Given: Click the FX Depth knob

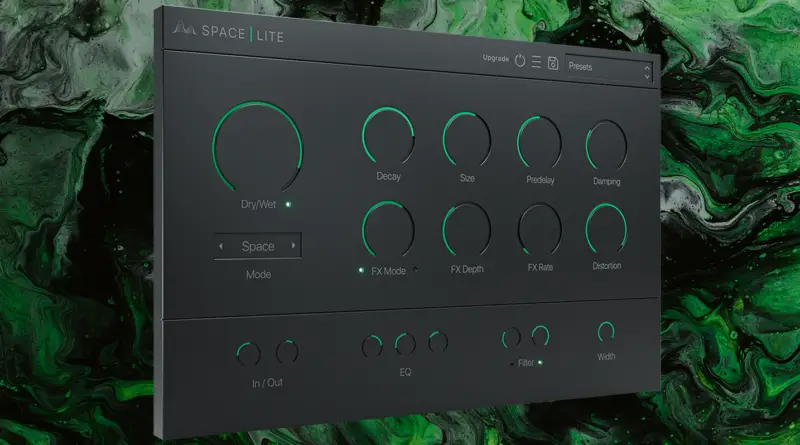Looking at the screenshot, I should tap(467, 230).
